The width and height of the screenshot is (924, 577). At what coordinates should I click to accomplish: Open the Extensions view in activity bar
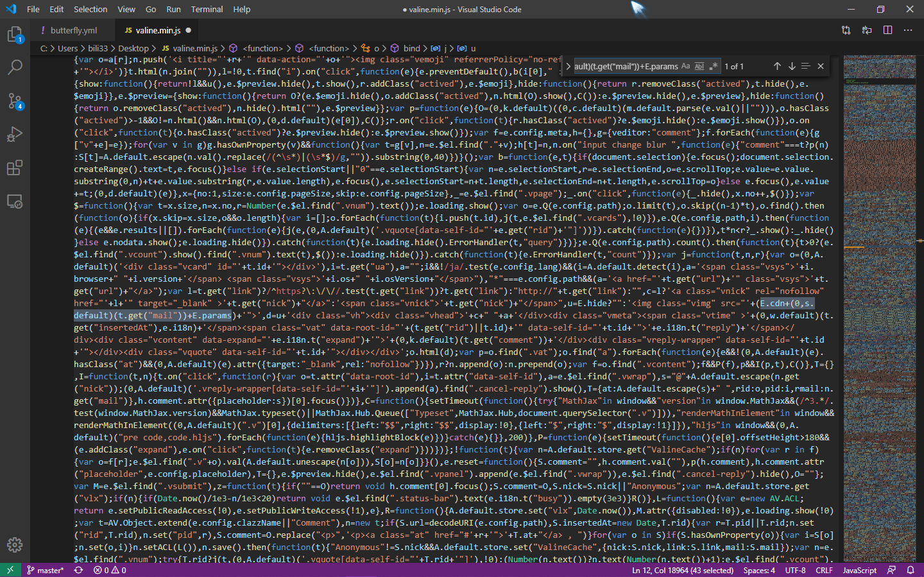pos(15,168)
